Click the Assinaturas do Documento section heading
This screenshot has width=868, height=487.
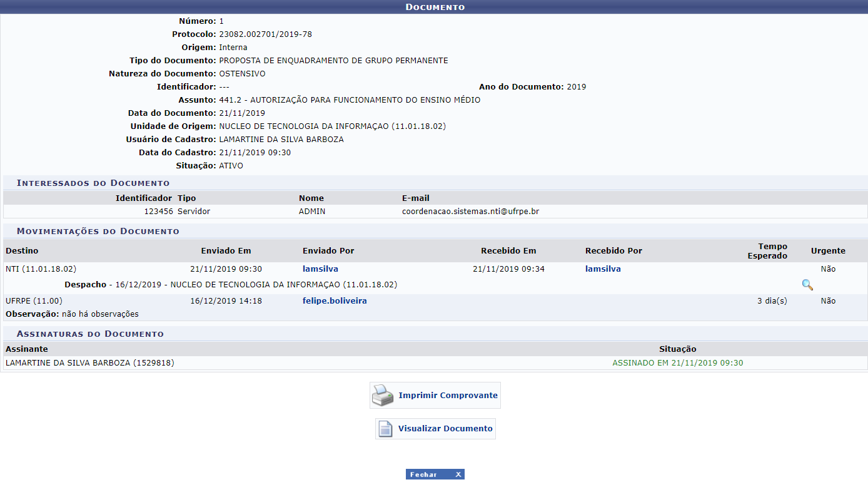pos(90,334)
